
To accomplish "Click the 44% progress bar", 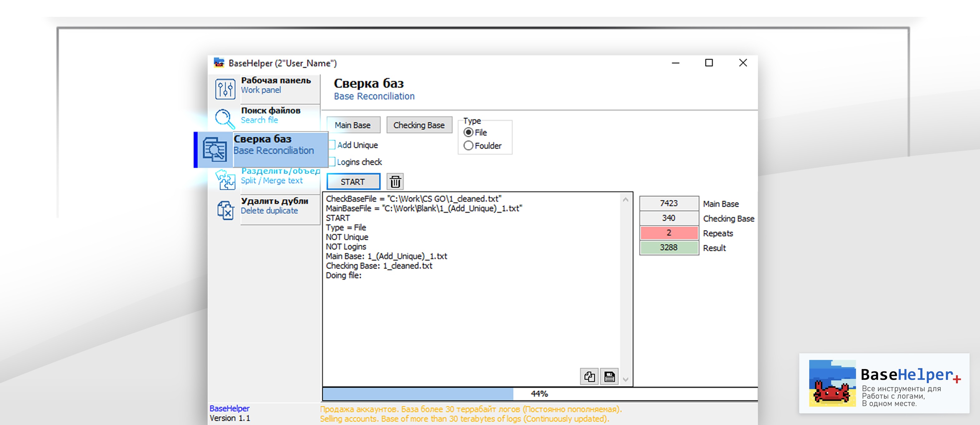I will (x=539, y=394).
